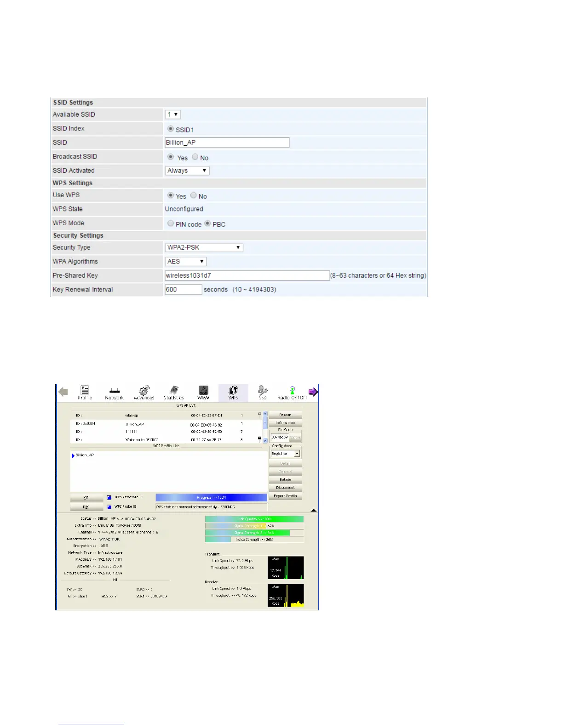
Task: Click the WPS progress bar
Action: pyautogui.click(x=211, y=497)
